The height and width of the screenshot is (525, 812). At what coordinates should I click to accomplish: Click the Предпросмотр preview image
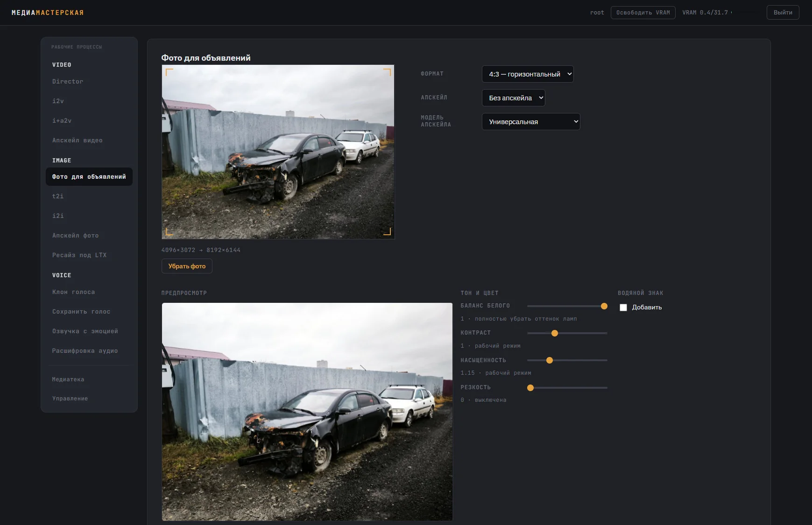pos(307,412)
